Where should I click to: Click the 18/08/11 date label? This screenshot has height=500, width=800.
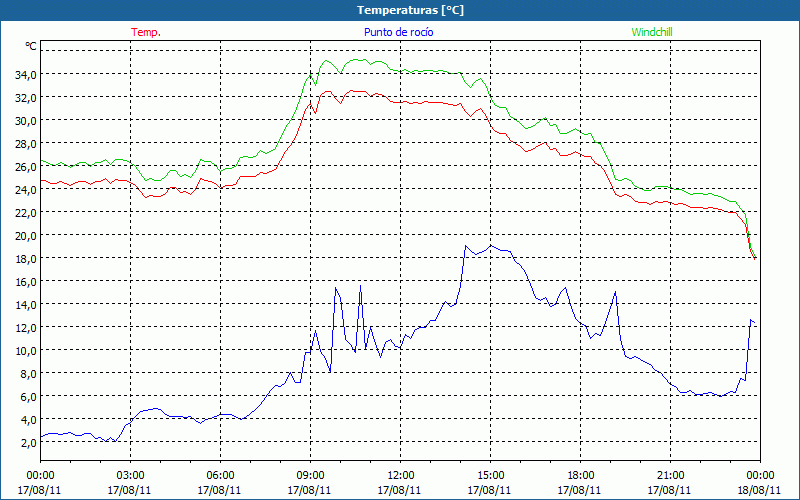point(759,490)
